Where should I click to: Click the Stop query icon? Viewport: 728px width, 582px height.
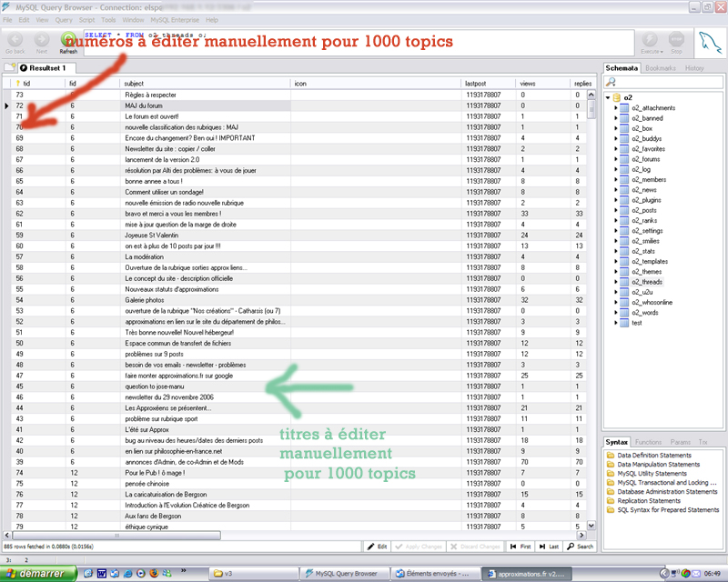676,39
